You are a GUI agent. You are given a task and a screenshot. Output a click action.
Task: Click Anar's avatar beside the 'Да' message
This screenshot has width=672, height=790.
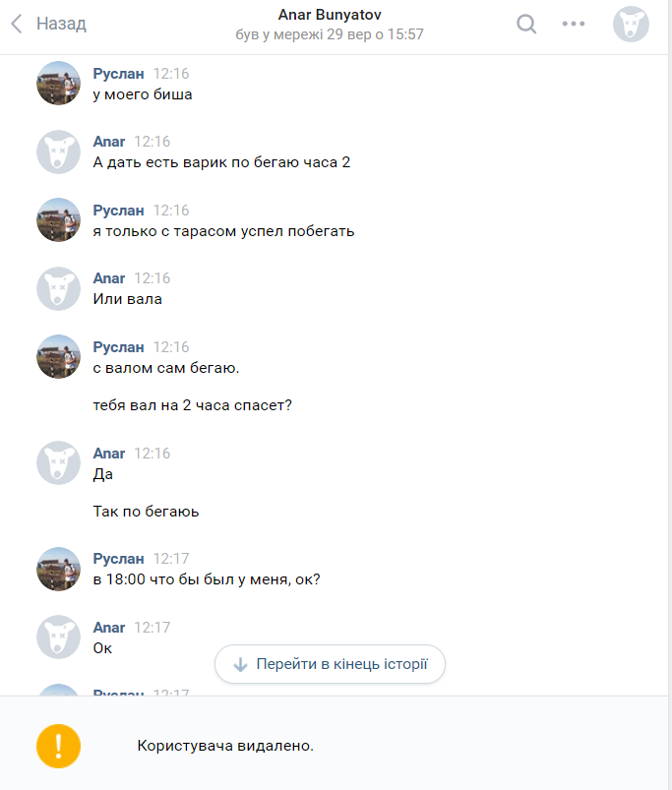pyautogui.click(x=58, y=463)
